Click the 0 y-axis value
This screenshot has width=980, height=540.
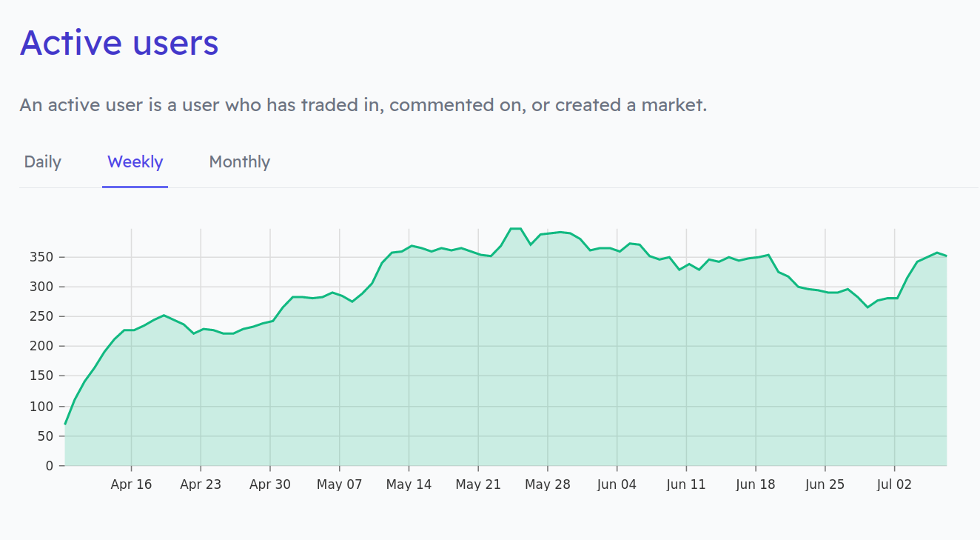[50, 466]
